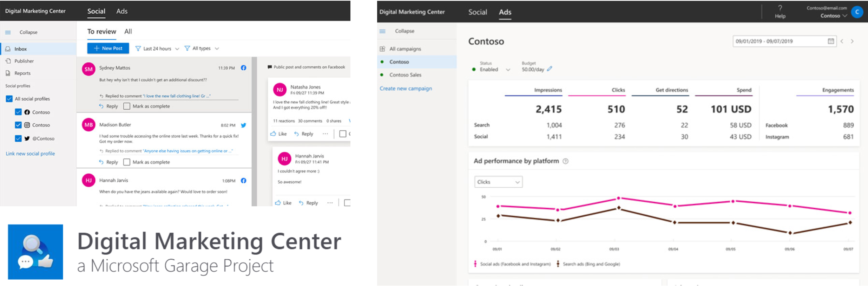868x286 pixels.
Task: Click the Like thumbs-up on Natasha Jones post
Action: coord(274,134)
